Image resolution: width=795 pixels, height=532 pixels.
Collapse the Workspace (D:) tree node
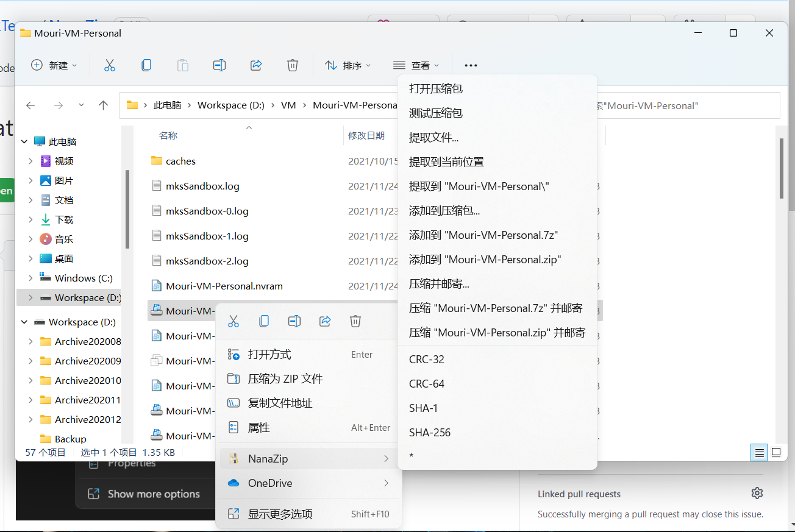pos(26,322)
